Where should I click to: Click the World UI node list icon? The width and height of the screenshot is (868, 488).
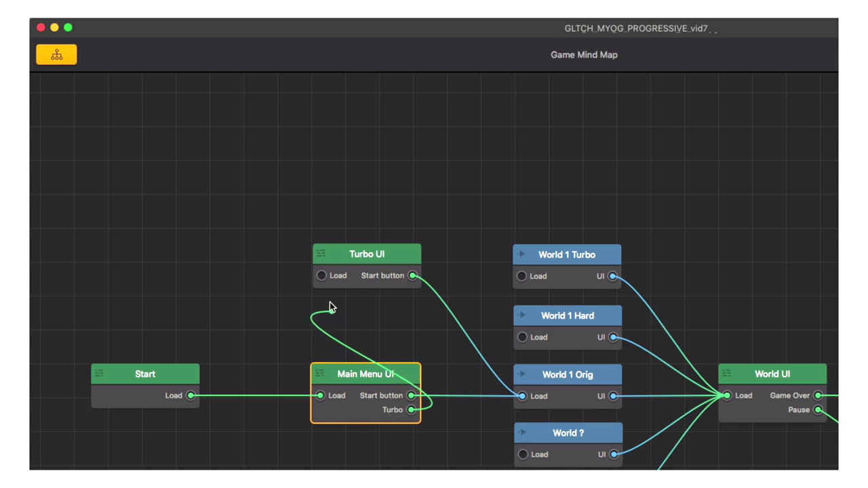tap(726, 373)
